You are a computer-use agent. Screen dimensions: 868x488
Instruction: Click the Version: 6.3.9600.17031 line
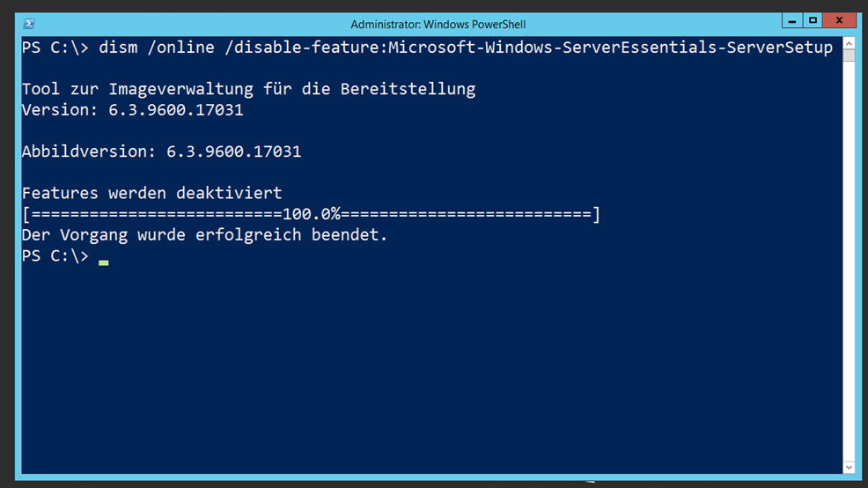click(132, 110)
